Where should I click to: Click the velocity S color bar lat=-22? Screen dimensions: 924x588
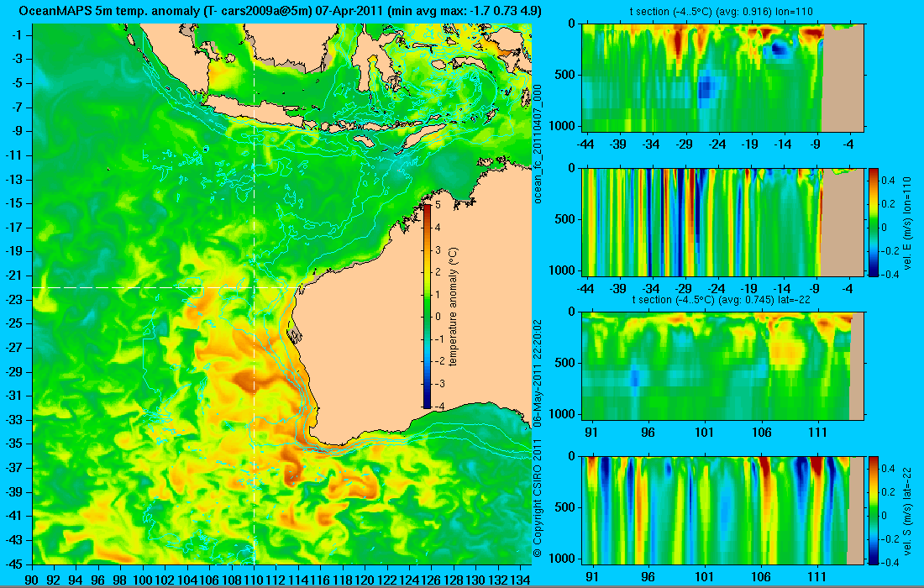coord(874,510)
